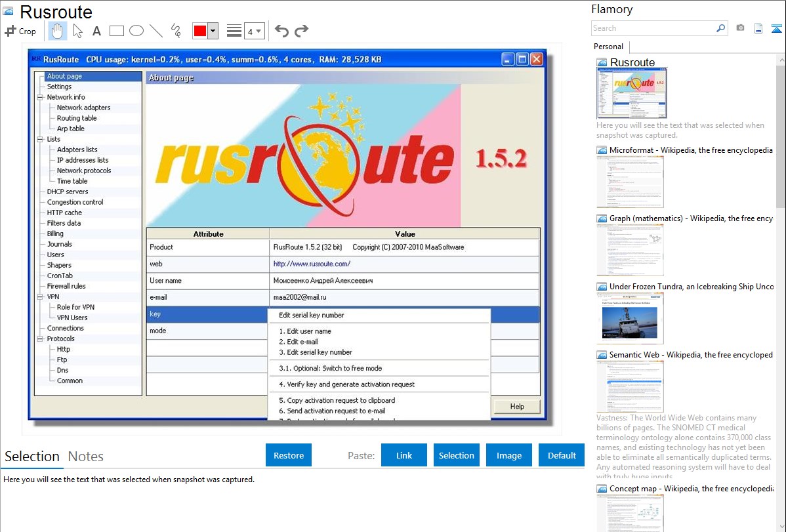Click the line thickness icon
The height and width of the screenshot is (532, 786).
234,31
